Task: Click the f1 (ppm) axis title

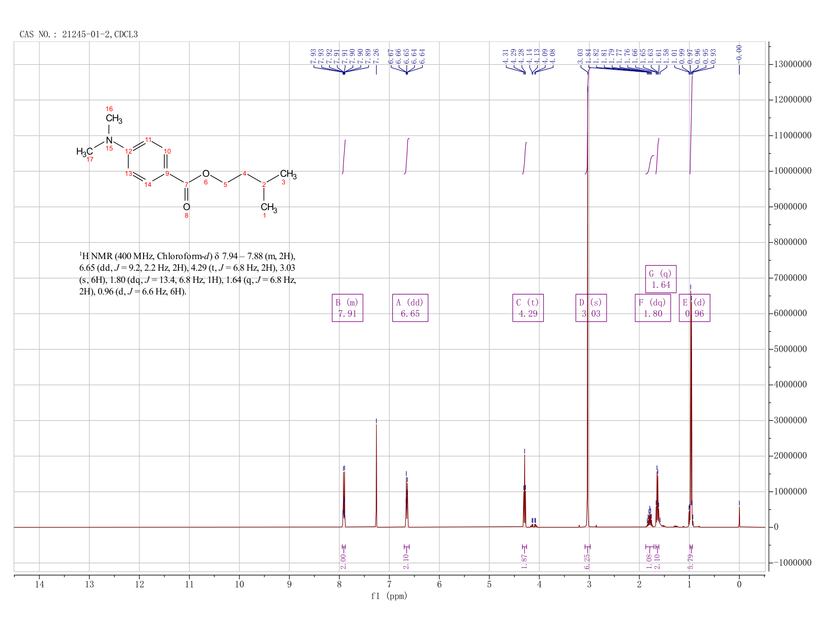Action: tap(389, 596)
